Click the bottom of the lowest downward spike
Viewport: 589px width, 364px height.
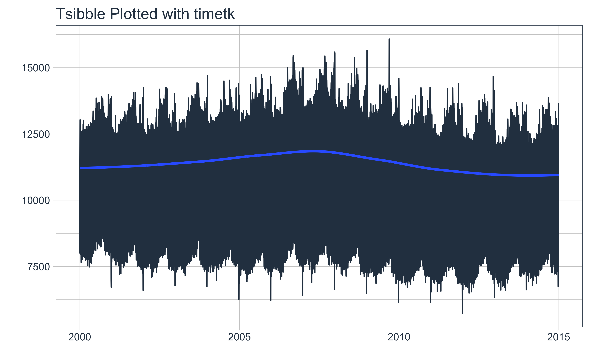(x=462, y=313)
